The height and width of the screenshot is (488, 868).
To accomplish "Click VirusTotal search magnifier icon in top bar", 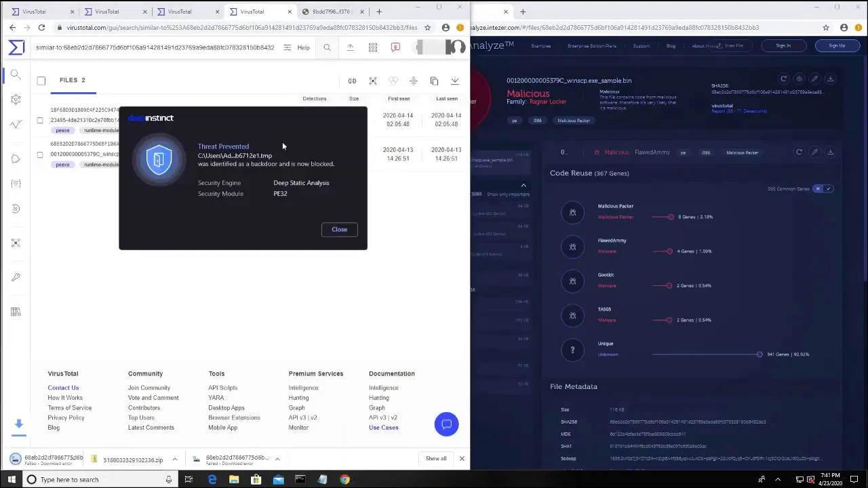I will [x=327, y=47].
